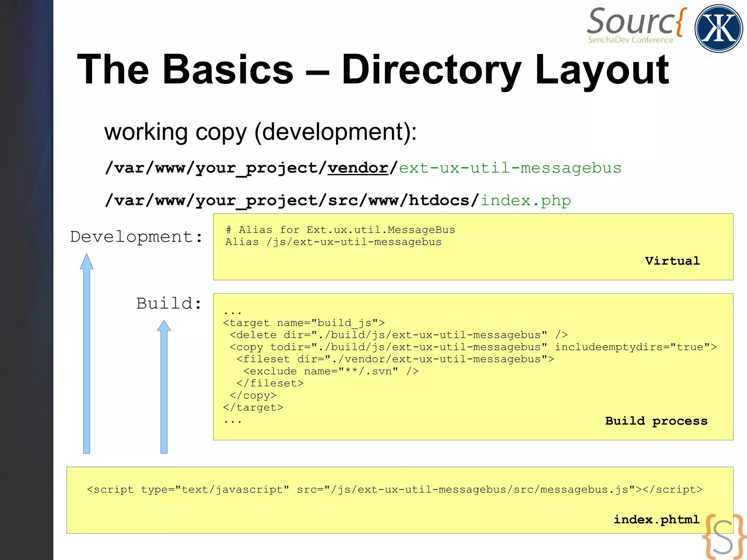This screenshot has width=747, height=560.
Task: Click the bold 'index.phtml' caption
Action: [656, 519]
